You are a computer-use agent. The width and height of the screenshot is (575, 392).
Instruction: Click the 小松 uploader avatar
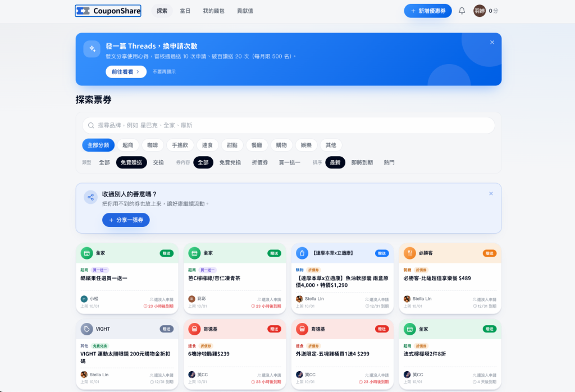point(84,299)
